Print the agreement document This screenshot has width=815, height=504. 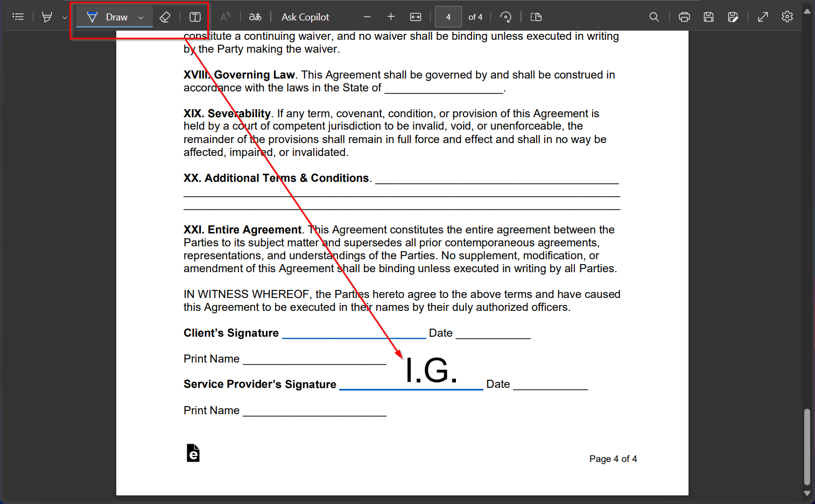[x=684, y=17]
